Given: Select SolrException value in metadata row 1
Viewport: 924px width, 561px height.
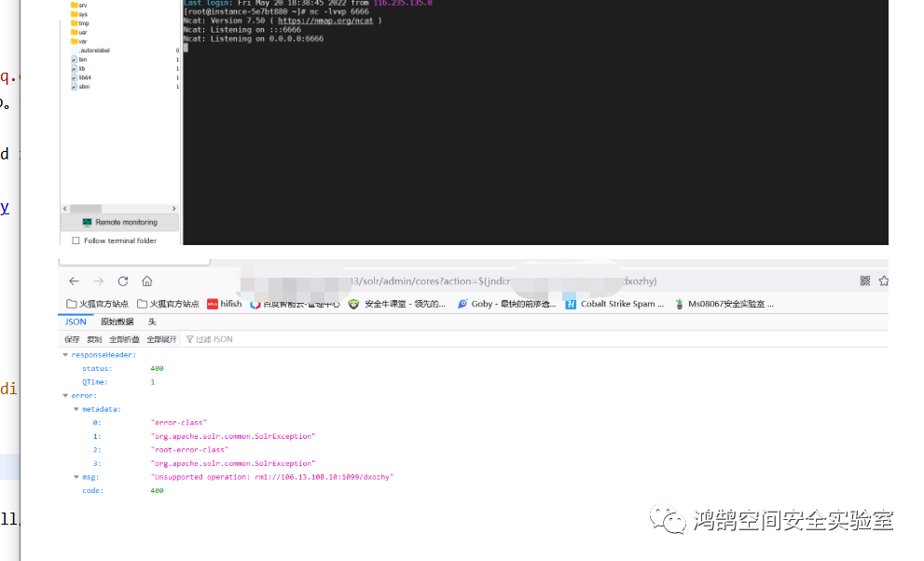Looking at the screenshot, I should [233, 436].
